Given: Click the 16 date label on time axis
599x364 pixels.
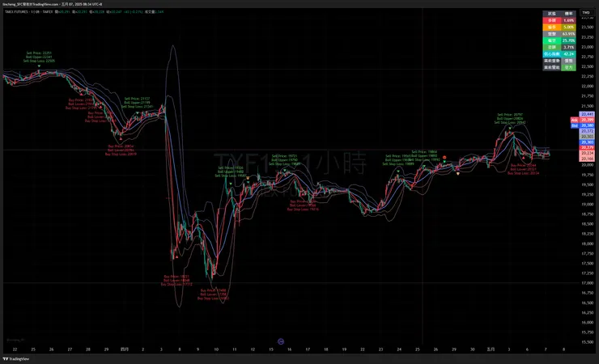Looking at the screenshot, I should 289,349.
